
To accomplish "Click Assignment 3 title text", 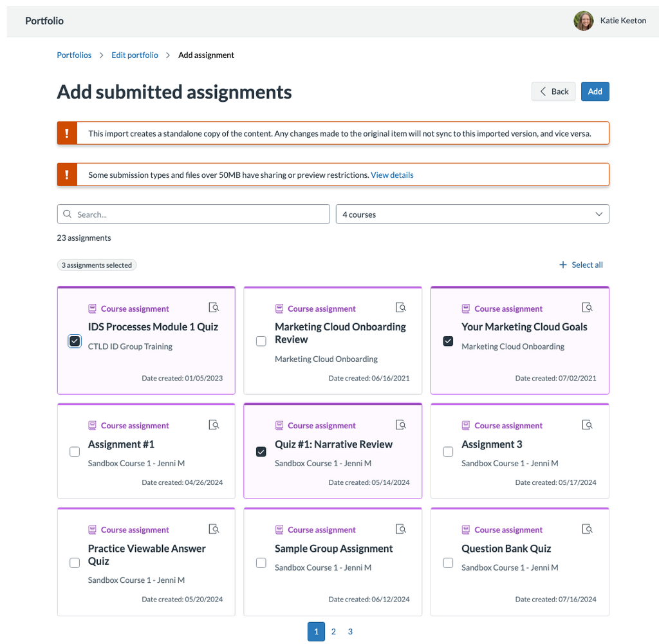I will 492,444.
